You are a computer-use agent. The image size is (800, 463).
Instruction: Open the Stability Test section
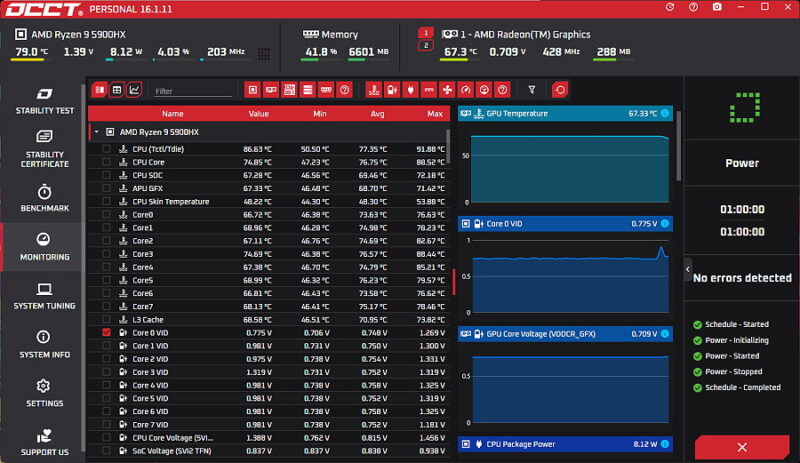click(x=44, y=101)
